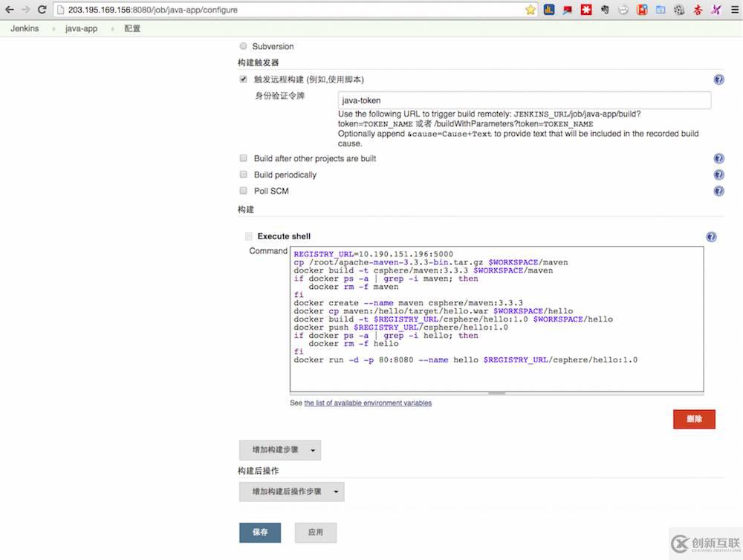This screenshot has width=743, height=560.
Task: Open the Jenkins breadcrumb link
Action: point(25,28)
